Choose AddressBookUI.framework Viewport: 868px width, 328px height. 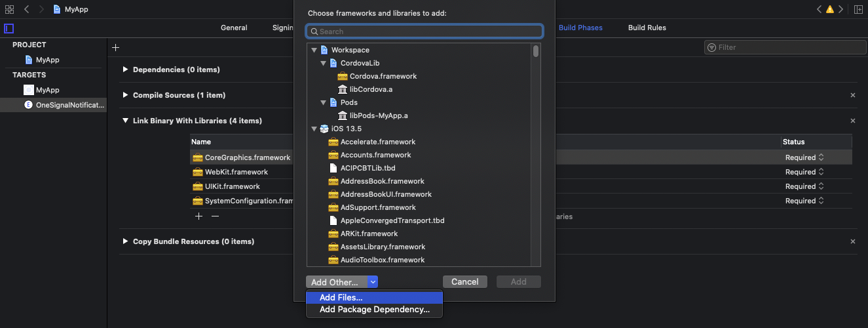pyautogui.click(x=380, y=194)
